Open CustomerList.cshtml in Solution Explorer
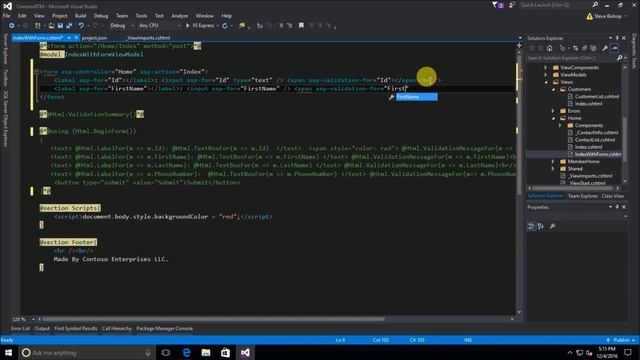The height and width of the screenshot is (360, 640). pos(597,96)
